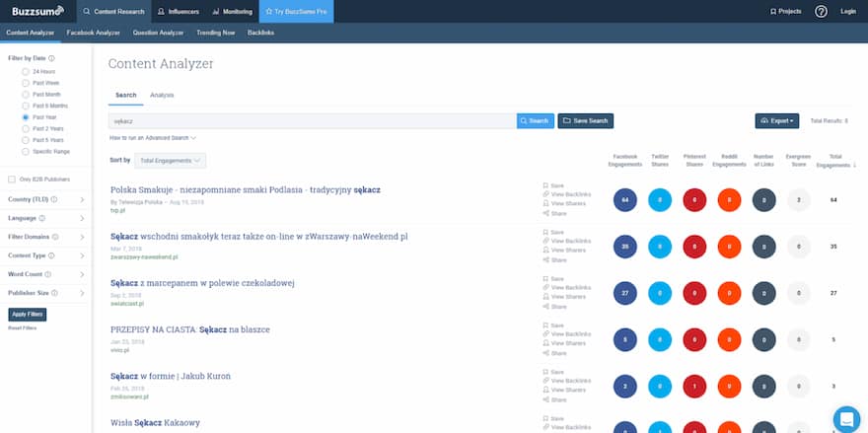868x433 pixels.
Task: Click the Publisher Size info icon
Action: point(55,293)
